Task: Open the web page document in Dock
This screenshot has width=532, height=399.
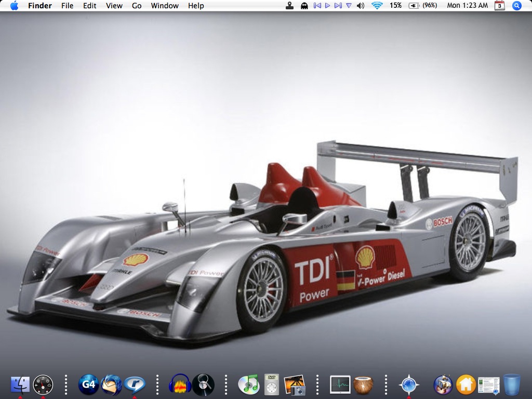Action: [x=489, y=385]
